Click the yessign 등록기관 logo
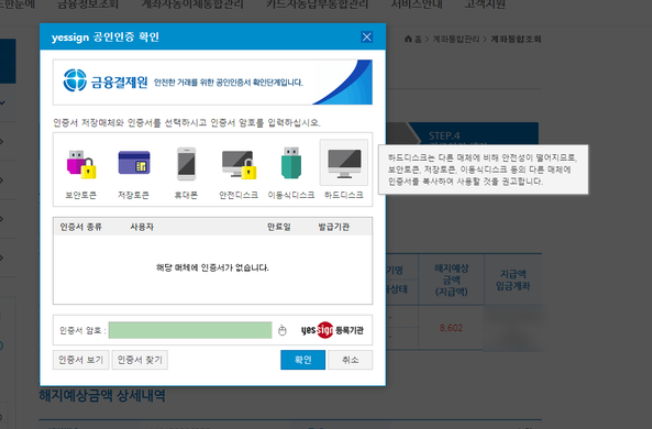Screen dimensions: 652x429 (x=332, y=330)
